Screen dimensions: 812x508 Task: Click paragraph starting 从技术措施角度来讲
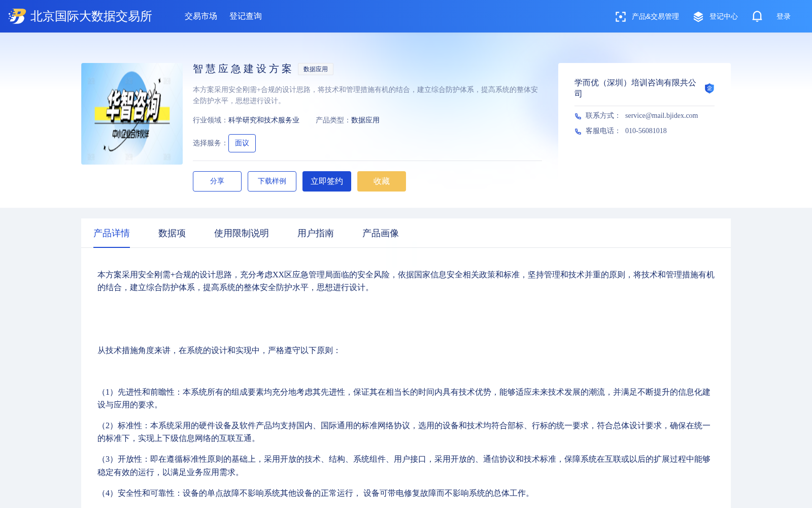[x=219, y=351]
